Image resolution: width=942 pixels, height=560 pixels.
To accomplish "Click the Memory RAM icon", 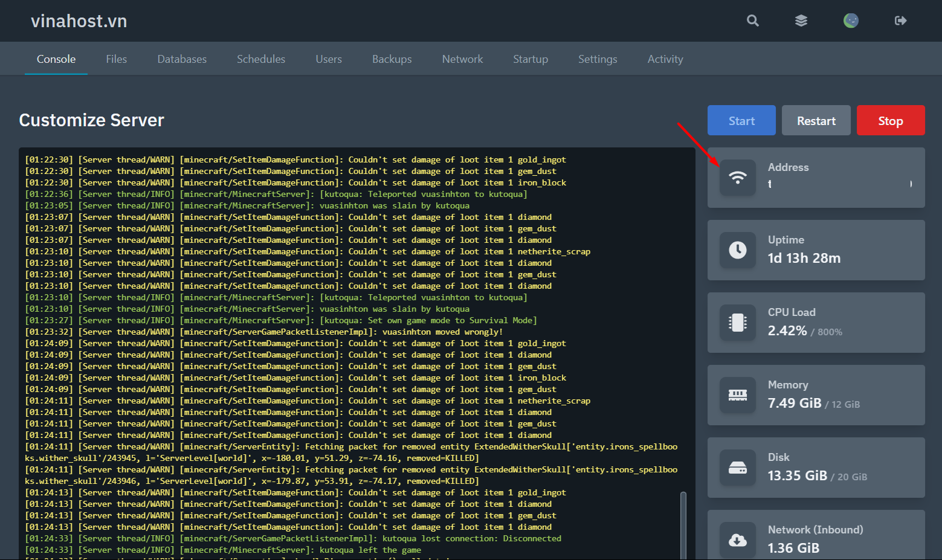I will 738,395.
